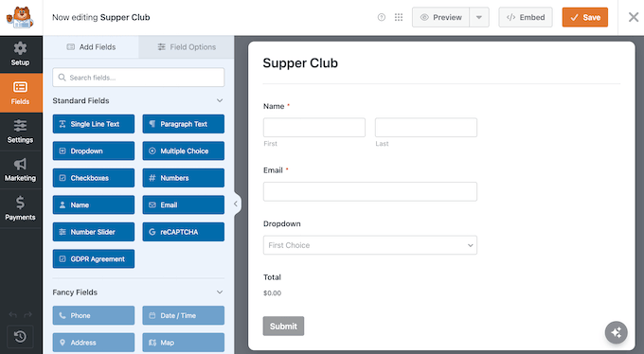This screenshot has width=644, height=354.
Task: Open the AI sparkle assistant button
Action: (617, 332)
